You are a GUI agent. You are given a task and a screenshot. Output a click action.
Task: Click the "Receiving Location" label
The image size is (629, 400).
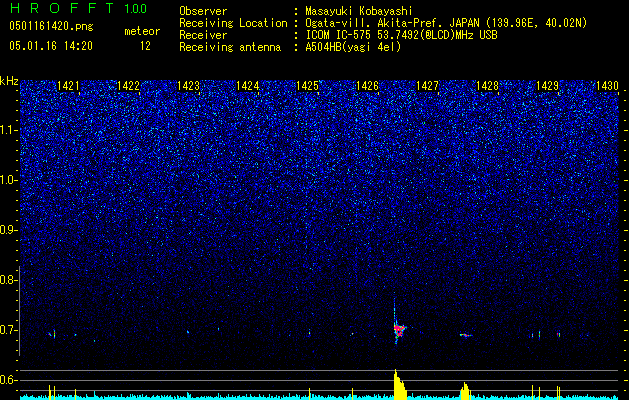233,23
